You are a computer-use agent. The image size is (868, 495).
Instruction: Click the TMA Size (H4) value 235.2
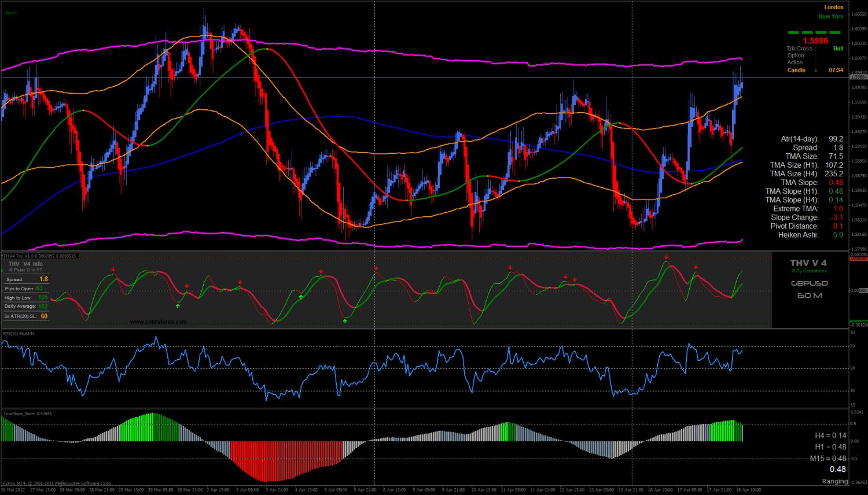point(834,173)
